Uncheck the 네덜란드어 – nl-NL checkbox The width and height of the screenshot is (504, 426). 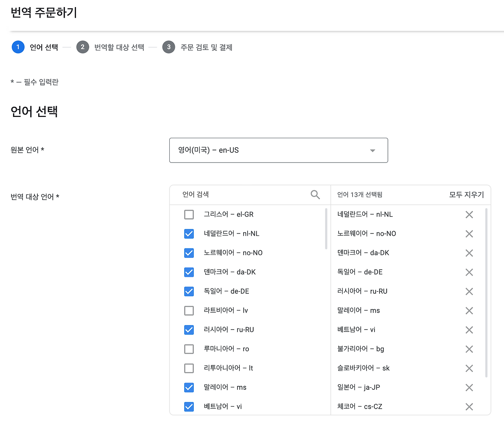click(189, 234)
